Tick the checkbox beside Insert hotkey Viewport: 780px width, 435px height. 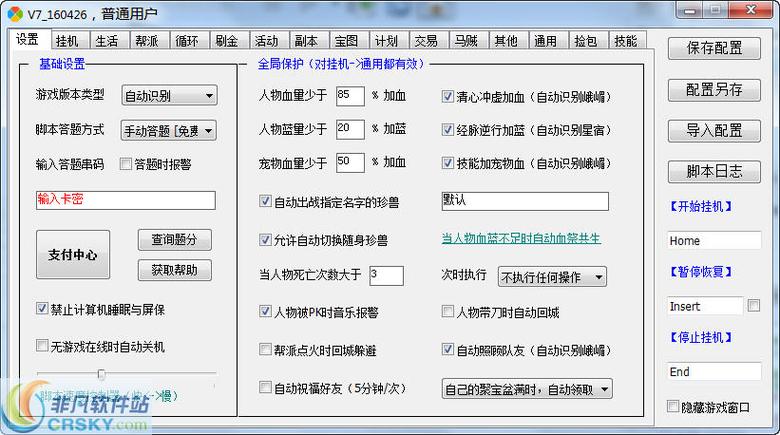pyautogui.click(x=754, y=306)
